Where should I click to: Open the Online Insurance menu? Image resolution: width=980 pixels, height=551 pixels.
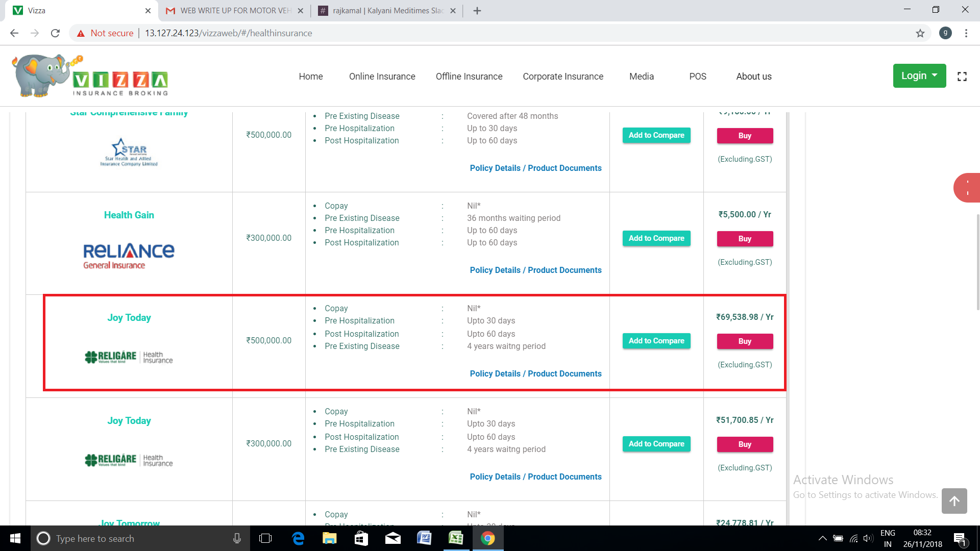(382, 77)
